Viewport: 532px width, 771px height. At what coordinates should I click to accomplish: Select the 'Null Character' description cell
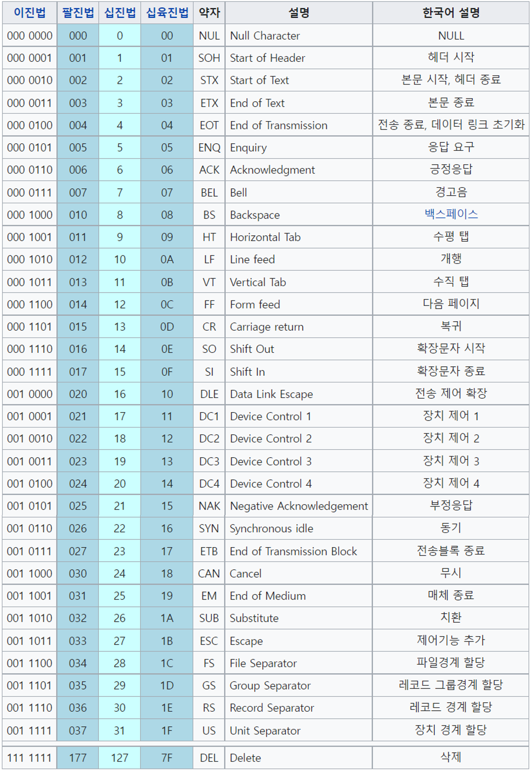pyautogui.click(x=299, y=36)
